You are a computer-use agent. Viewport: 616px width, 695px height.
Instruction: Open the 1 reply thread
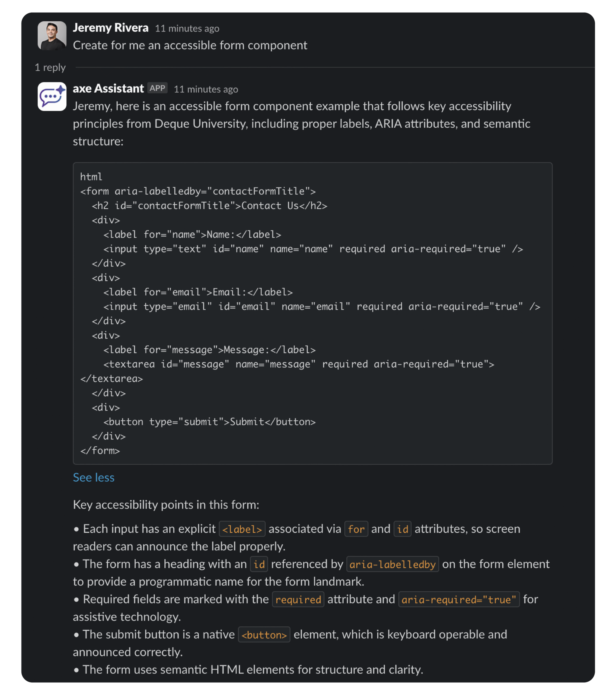50,68
